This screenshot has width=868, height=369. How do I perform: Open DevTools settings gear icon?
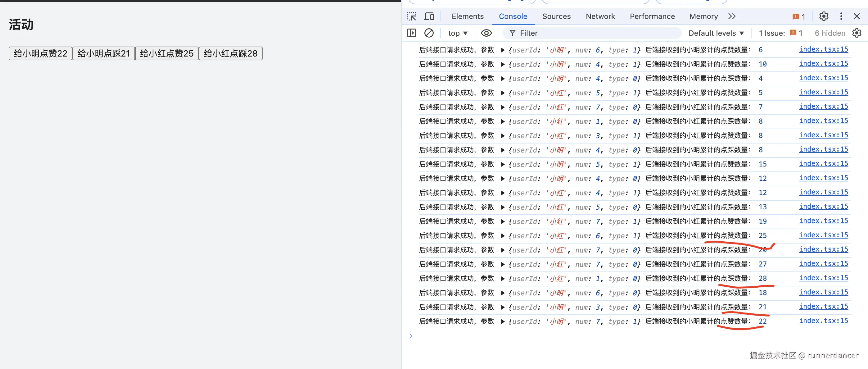[x=824, y=16]
